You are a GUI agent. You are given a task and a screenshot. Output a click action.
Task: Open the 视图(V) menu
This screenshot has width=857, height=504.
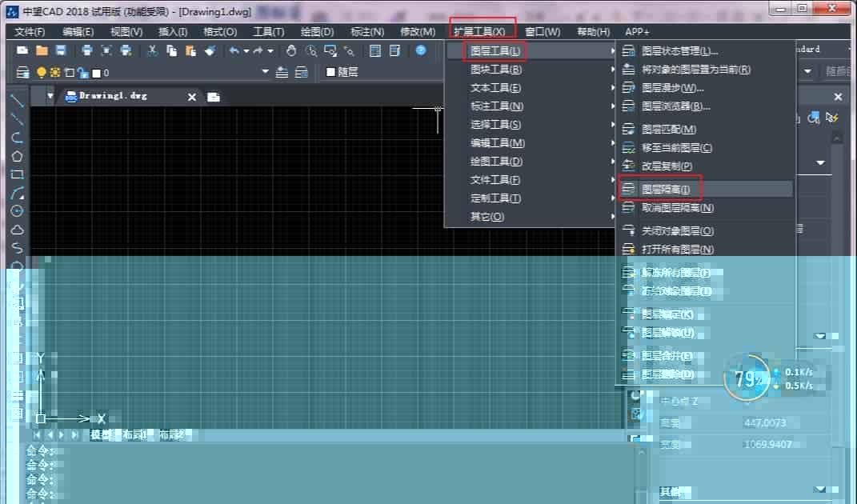(126, 32)
